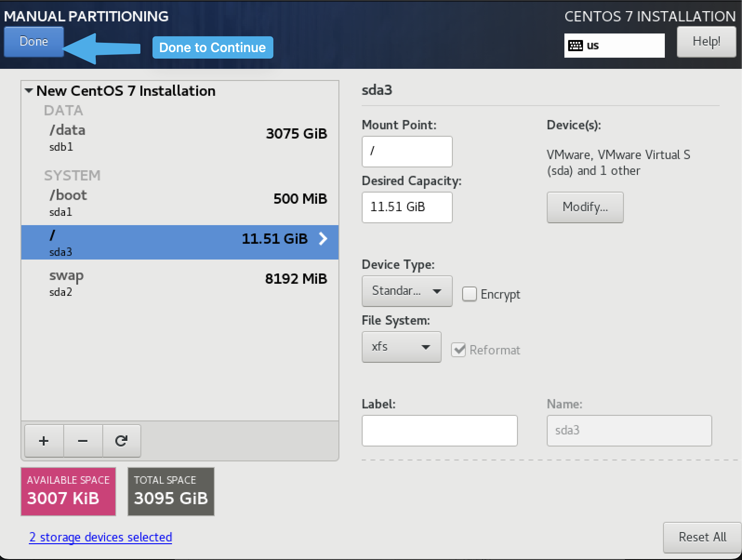Click the Modify... devices button
This screenshot has height=560, width=742.
(x=585, y=207)
